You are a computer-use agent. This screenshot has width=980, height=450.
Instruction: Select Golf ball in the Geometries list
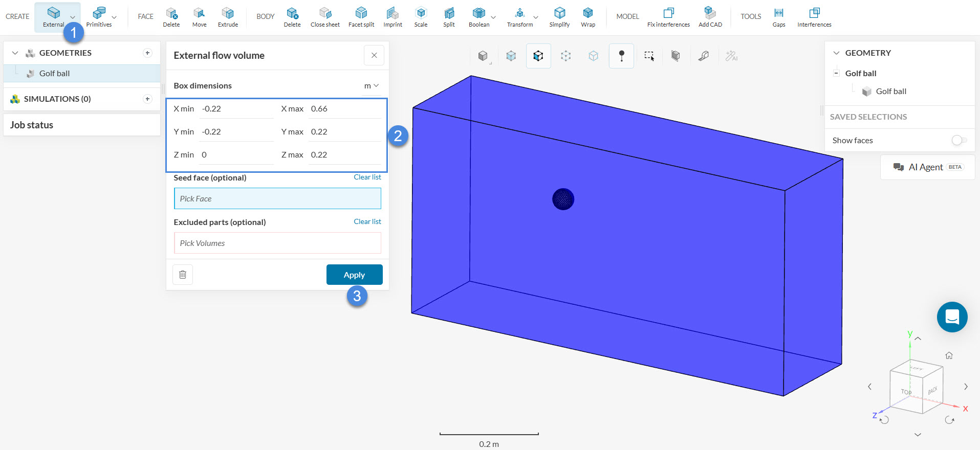pyautogui.click(x=55, y=74)
